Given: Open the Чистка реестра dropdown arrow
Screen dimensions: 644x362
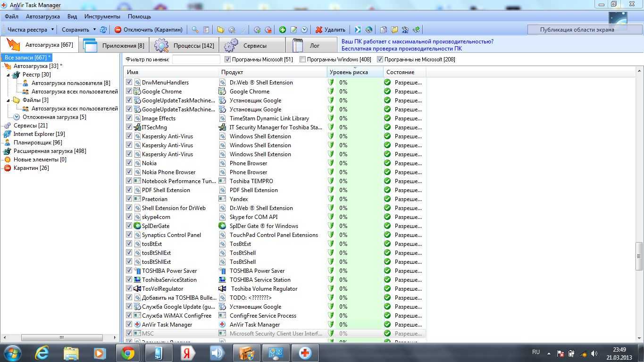Looking at the screenshot, I should (52, 29).
